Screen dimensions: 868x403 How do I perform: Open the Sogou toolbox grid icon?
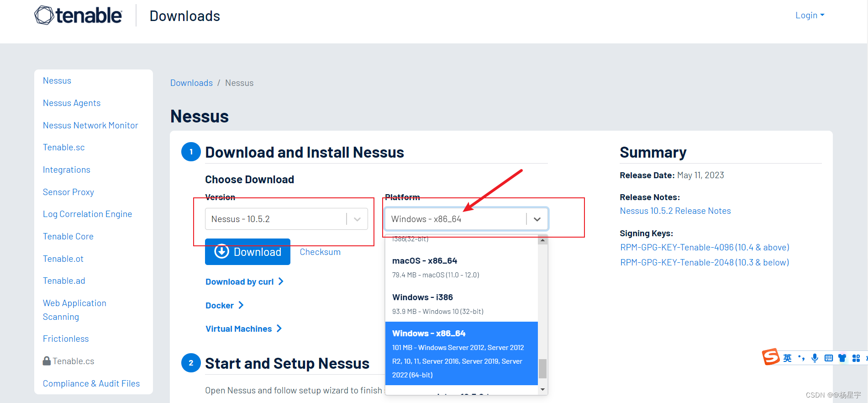(x=856, y=358)
